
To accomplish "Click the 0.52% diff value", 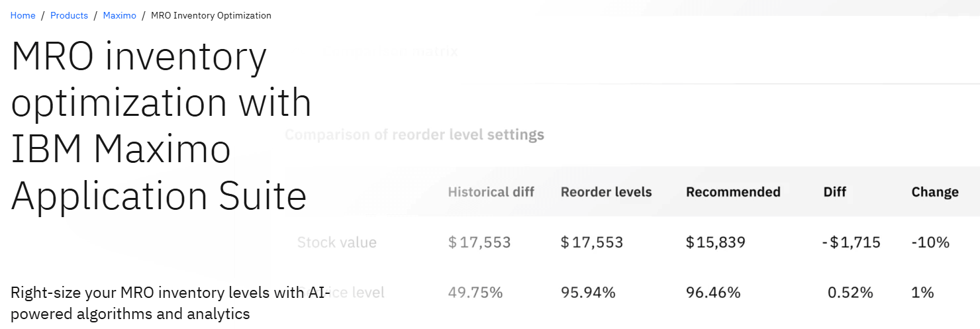I will tap(850, 292).
